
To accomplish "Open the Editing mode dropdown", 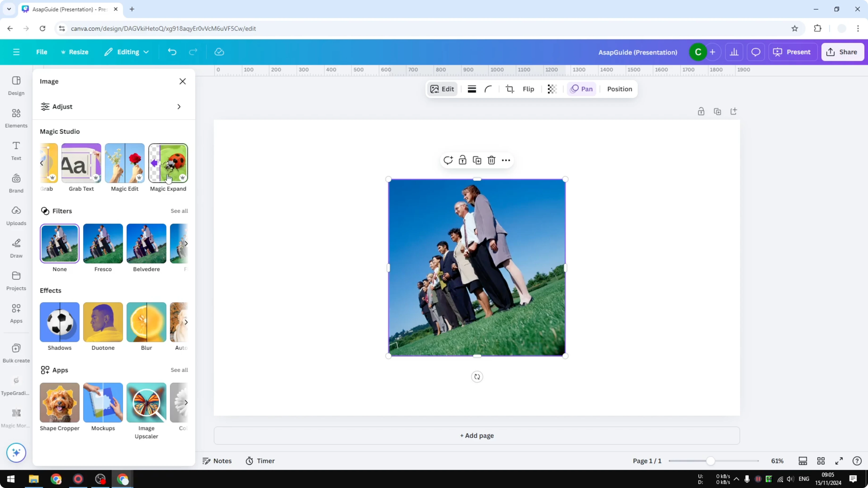I will tap(127, 52).
